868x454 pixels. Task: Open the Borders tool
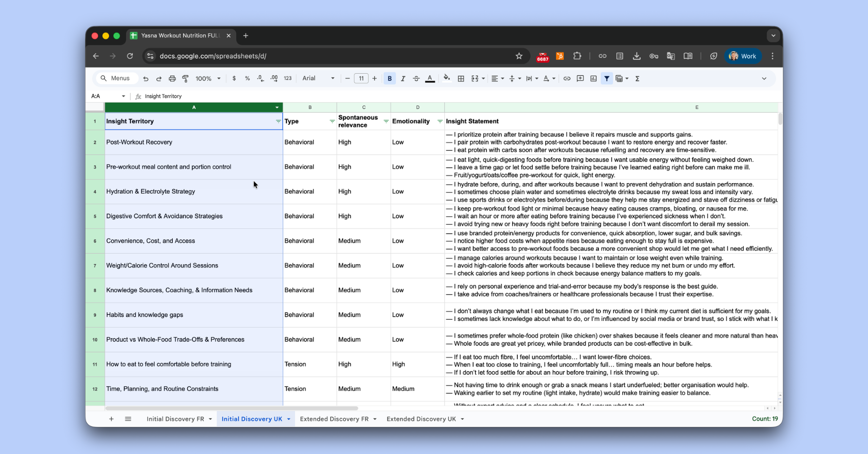pos(461,79)
